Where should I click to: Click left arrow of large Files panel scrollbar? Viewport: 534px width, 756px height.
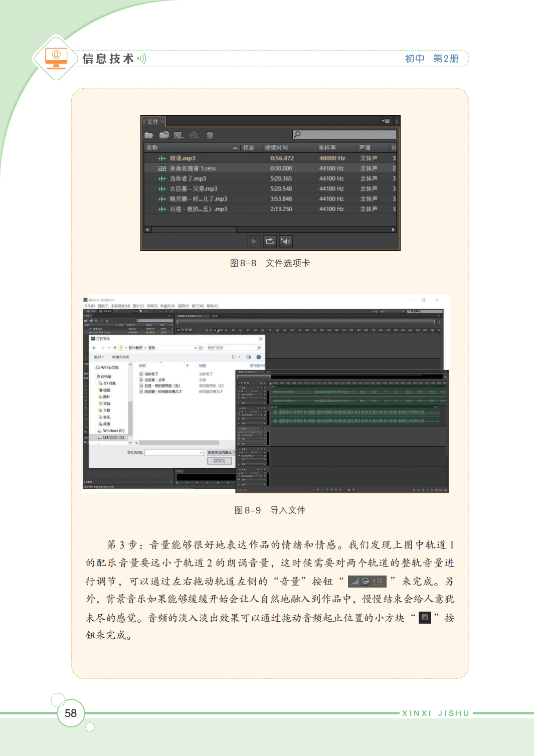coord(147,230)
